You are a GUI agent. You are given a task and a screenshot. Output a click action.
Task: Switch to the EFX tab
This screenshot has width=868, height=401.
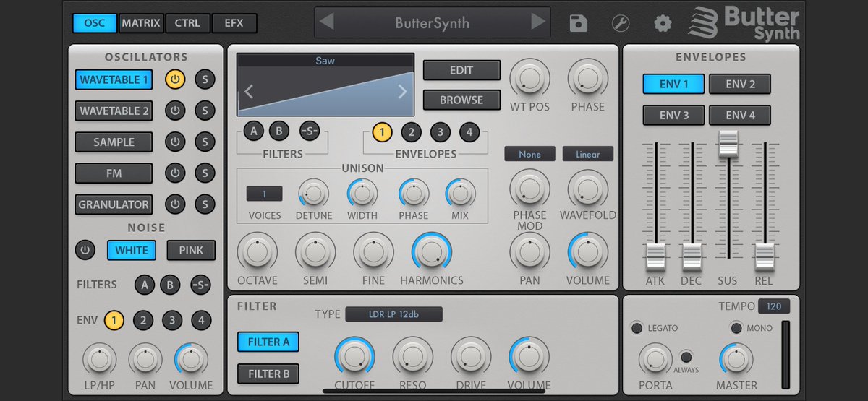[234, 23]
